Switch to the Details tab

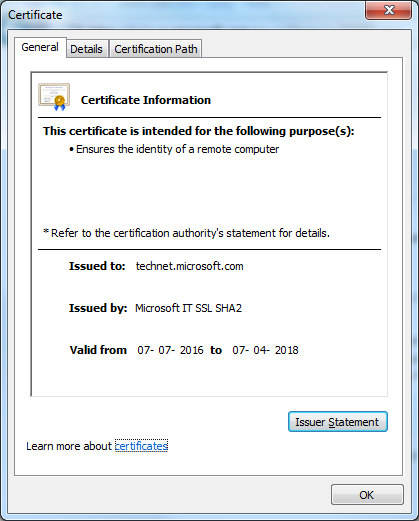click(x=87, y=49)
